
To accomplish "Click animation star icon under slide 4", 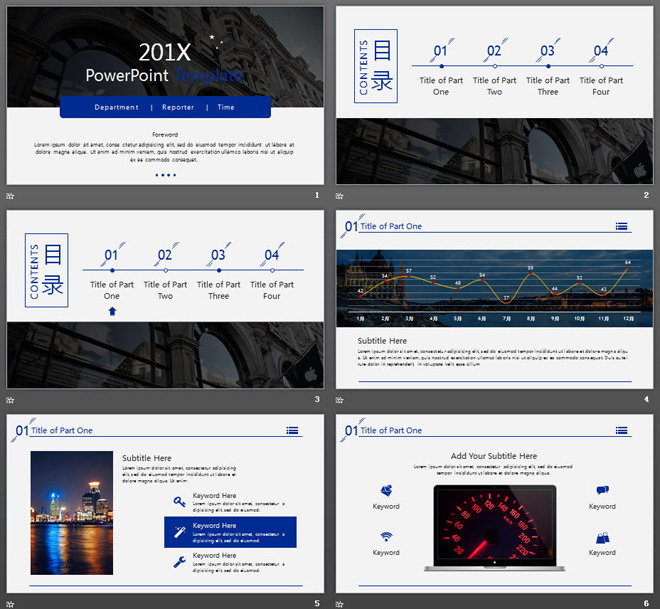I will pyautogui.click(x=339, y=400).
